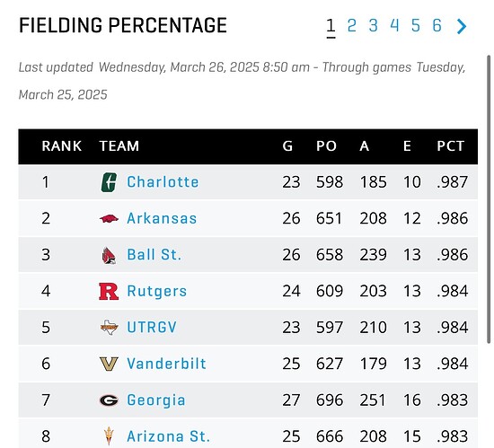Click the vertical scrollbar on the right
This screenshot has width=494, height=448.
point(489,199)
